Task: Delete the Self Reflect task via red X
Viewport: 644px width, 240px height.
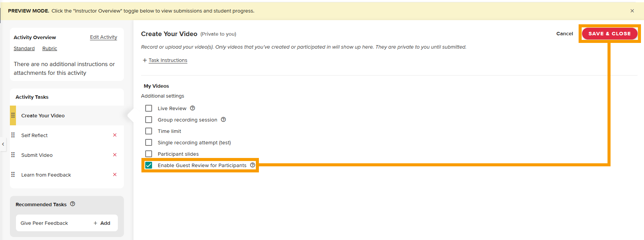Action: [x=115, y=135]
